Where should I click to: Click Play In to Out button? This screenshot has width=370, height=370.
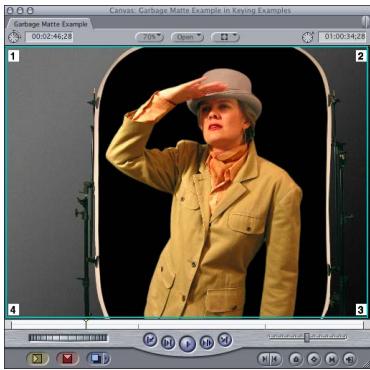click(x=168, y=342)
